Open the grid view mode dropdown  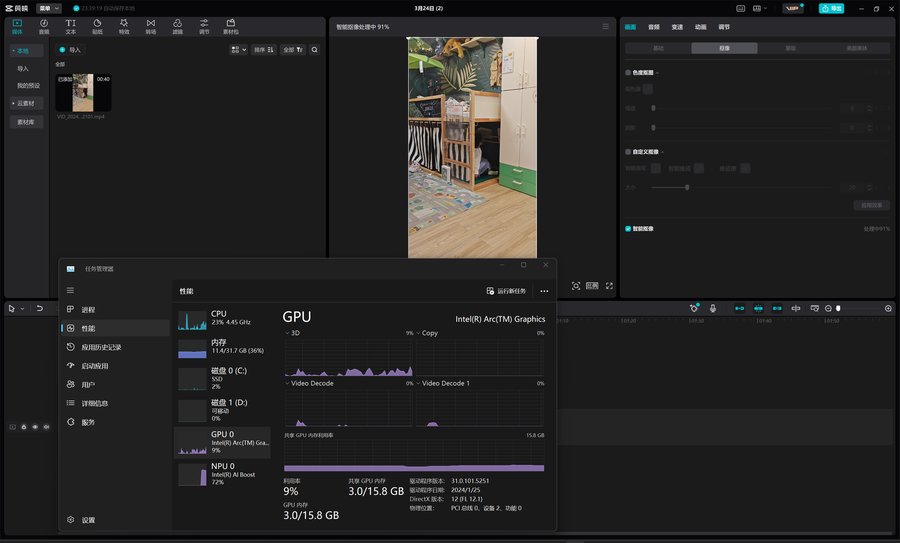(x=239, y=49)
